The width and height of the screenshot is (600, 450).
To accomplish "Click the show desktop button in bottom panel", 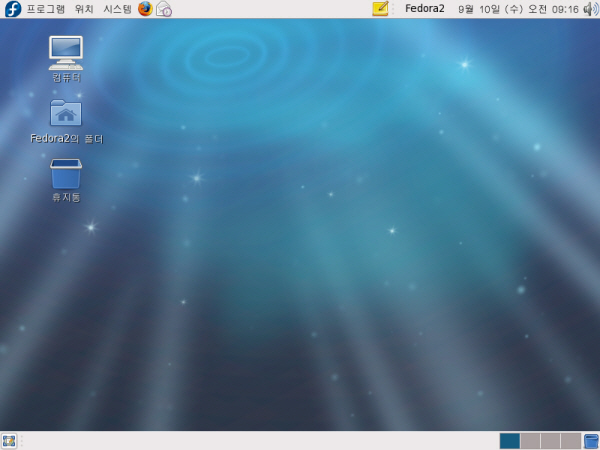I will (x=9, y=441).
